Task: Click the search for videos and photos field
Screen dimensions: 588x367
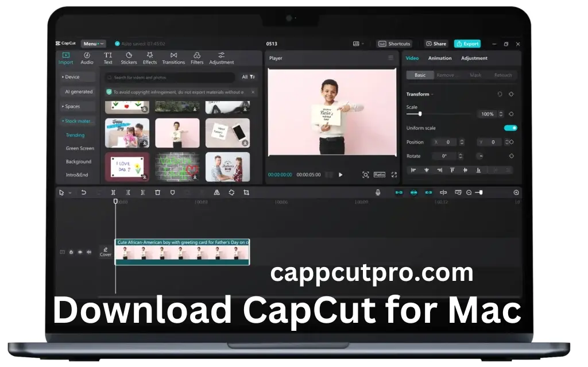Action: coord(170,78)
